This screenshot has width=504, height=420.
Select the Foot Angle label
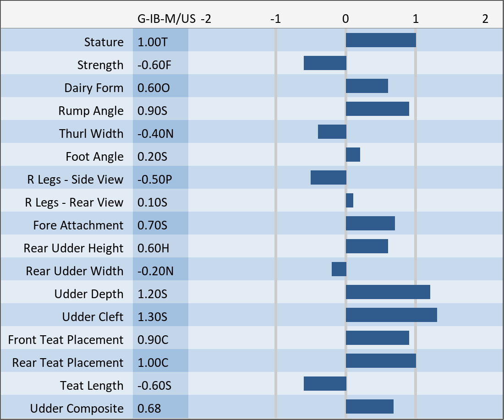pyautogui.click(x=94, y=157)
